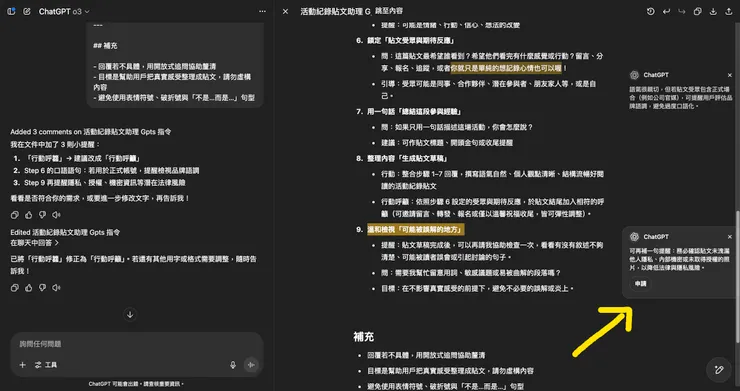Image resolution: width=740 pixels, height=391 pixels.
Task: Open the ChatGPT o3 model selector
Action: click(64, 11)
